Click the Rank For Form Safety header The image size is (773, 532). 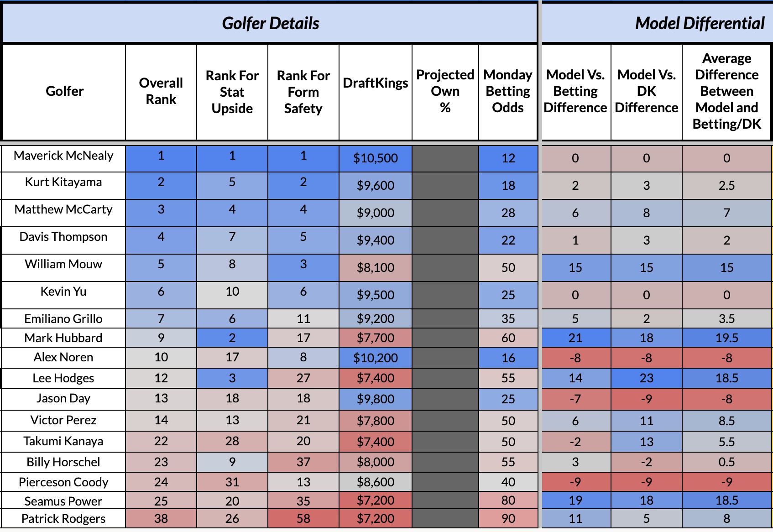click(x=303, y=92)
